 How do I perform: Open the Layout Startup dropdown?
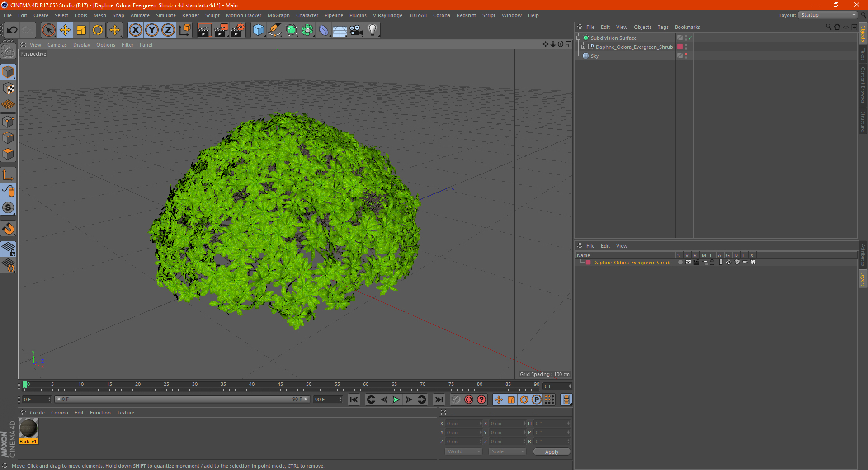[x=828, y=15]
